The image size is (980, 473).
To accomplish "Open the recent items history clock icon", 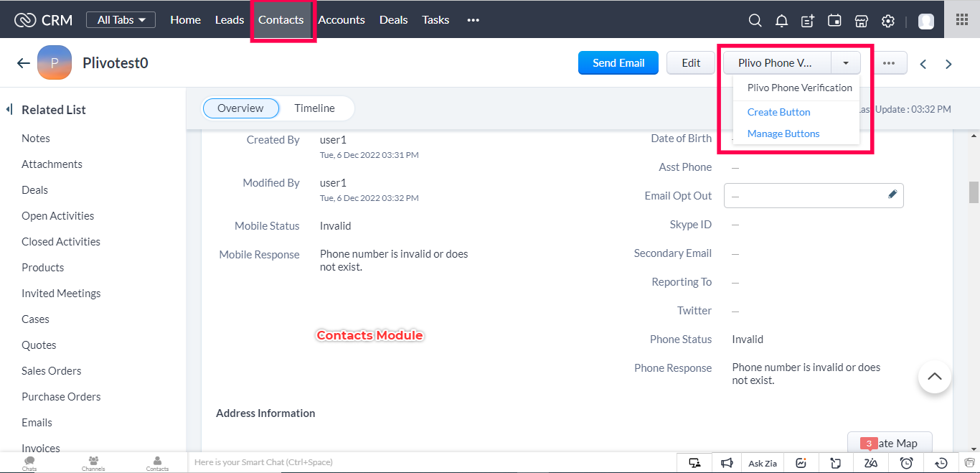I will pyautogui.click(x=942, y=463).
